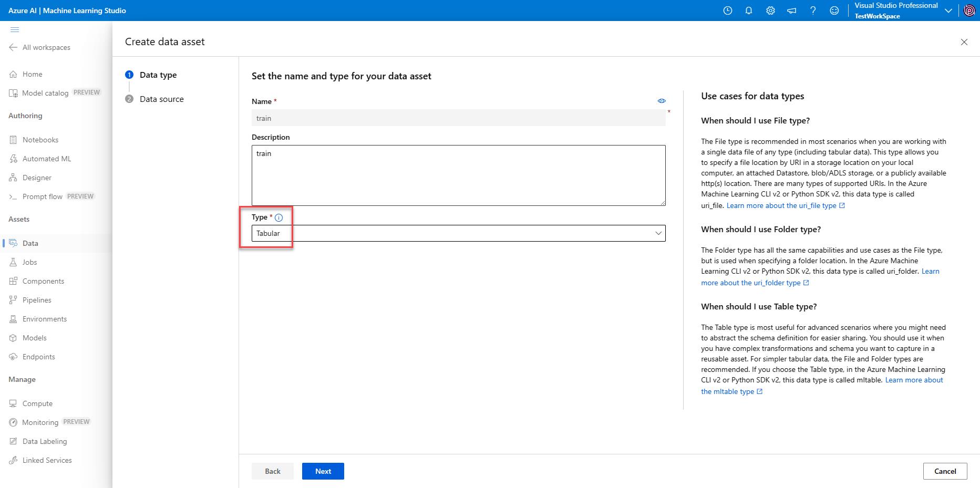Go back to All workspaces
This screenshot has height=488, width=980.
(x=46, y=47)
